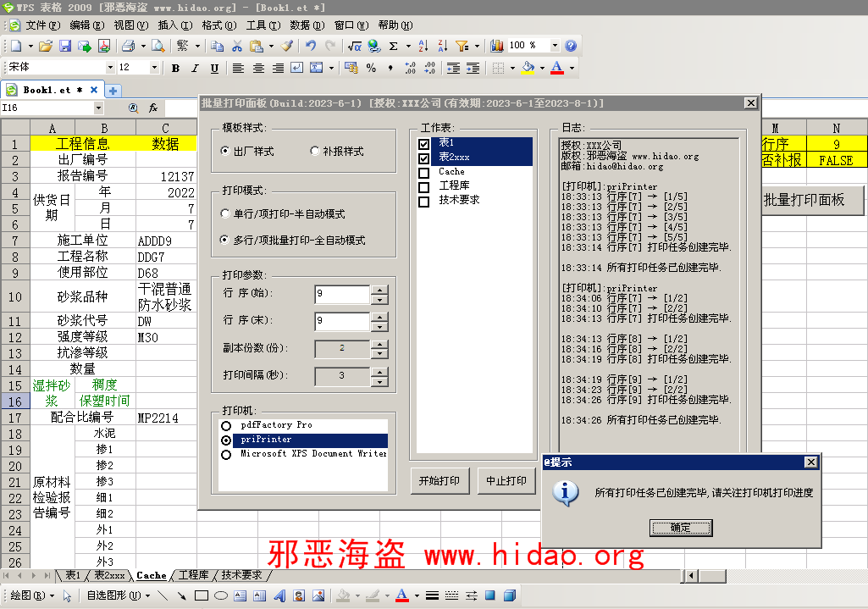This screenshot has width=868, height=609.
Task: Confirm the prompt with 确定
Action: pos(680,528)
